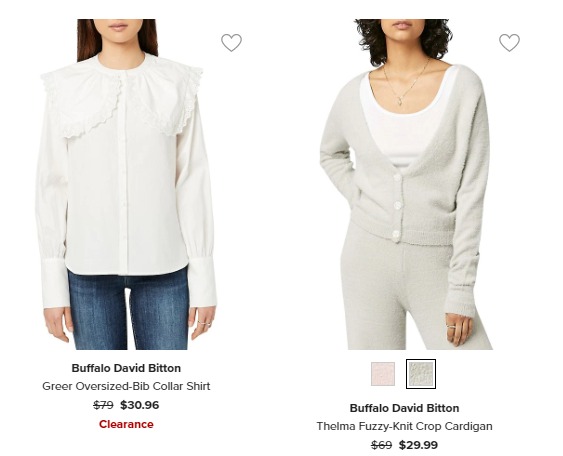This screenshot has height=456, width=563.
Task: Click the lace bib collar on shirt
Action: coord(122,95)
